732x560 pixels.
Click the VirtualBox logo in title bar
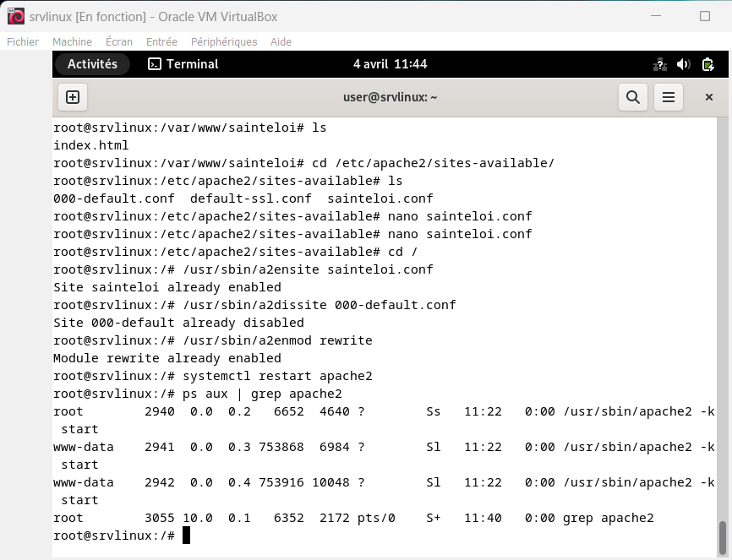pyautogui.click(x=15, y=16)
